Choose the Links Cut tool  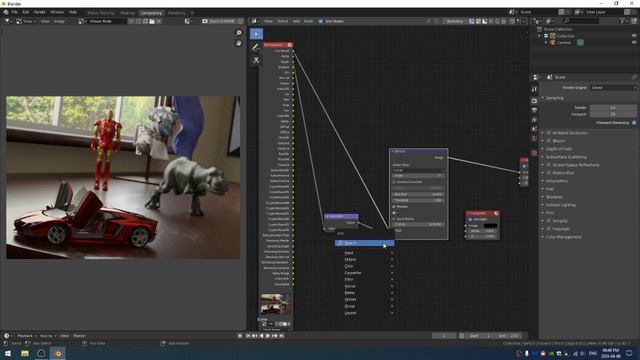click(x=256, y=60)
